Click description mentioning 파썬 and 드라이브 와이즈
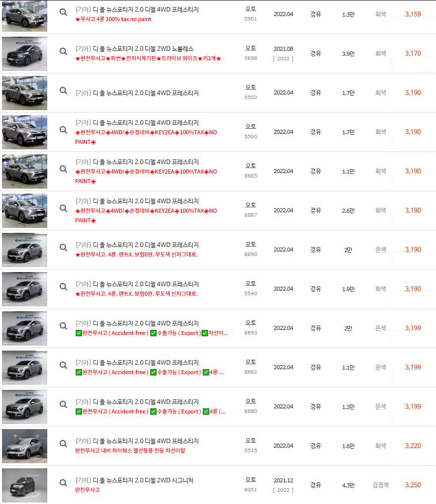 click(148, 58)
